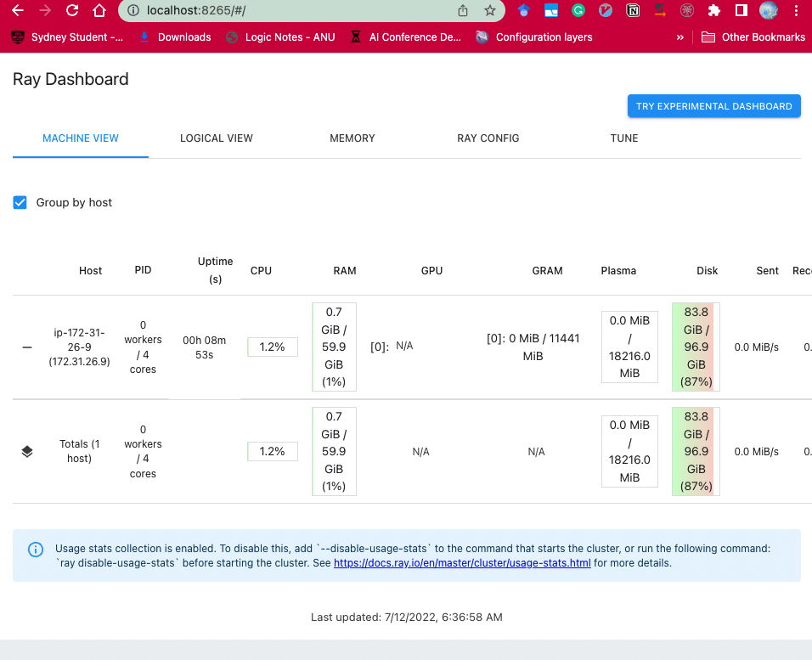Click the Totals layers icon

(x=27, y=452)
